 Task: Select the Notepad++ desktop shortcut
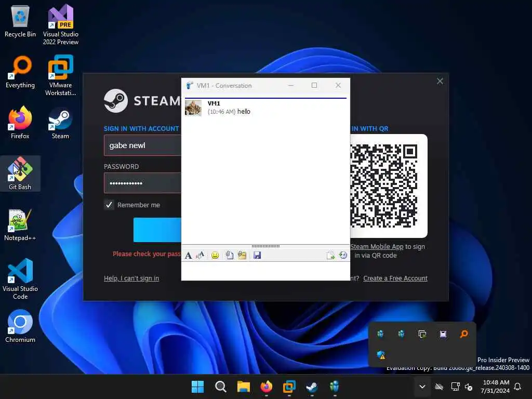(x=20, y=224)
